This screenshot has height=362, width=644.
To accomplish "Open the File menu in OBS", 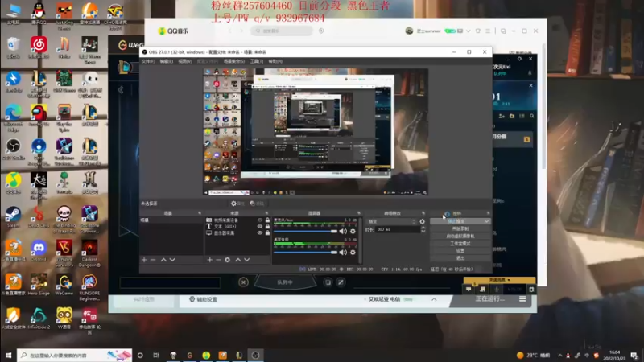I will tap(148, 61).
